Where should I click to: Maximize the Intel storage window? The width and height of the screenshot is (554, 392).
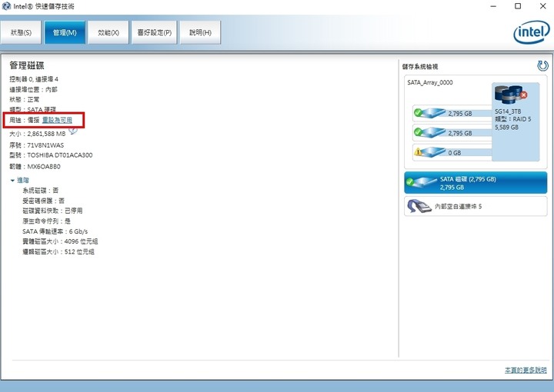518,6
